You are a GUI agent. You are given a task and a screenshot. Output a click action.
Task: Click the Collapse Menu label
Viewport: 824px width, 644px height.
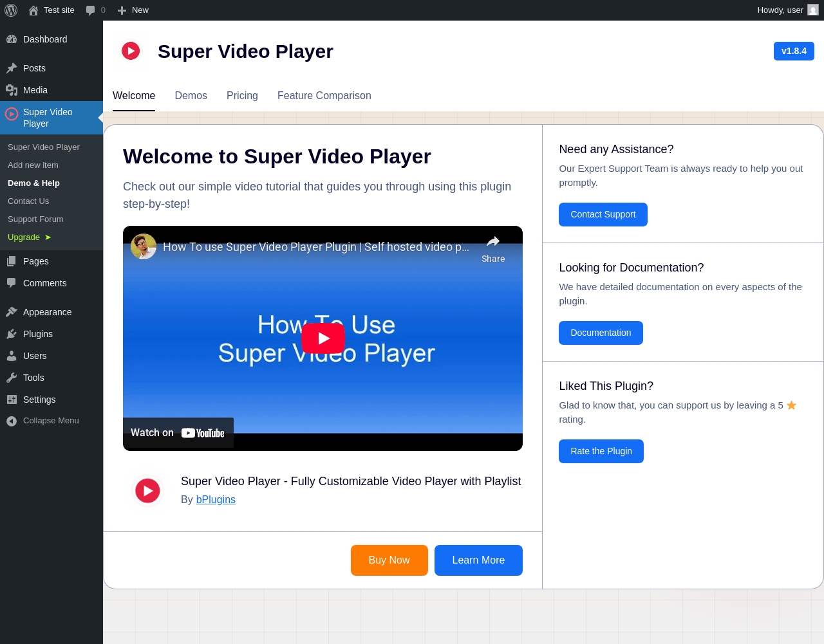pyautogui.click(x=51, y=421)
